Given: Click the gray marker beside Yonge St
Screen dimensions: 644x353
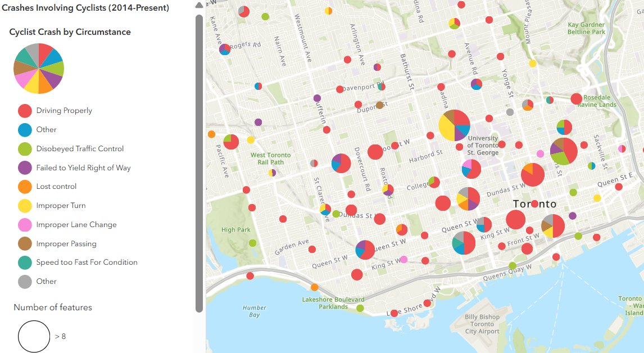Looking at the screenshot, I should (x=510, y=112).
